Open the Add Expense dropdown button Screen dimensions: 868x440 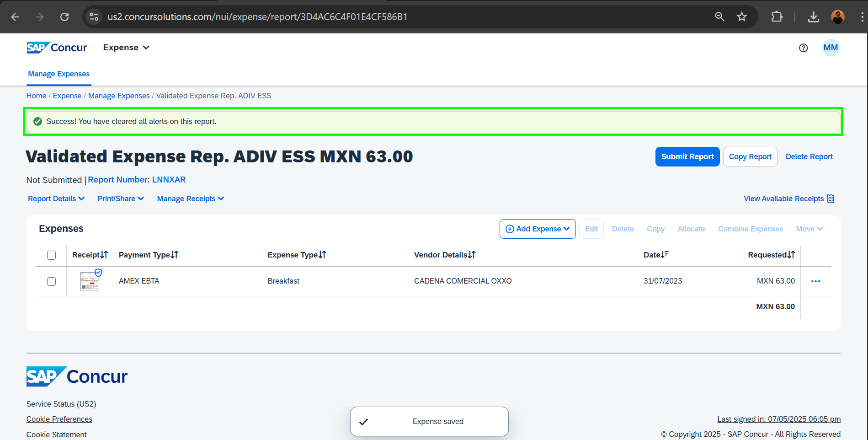(538, 229)
